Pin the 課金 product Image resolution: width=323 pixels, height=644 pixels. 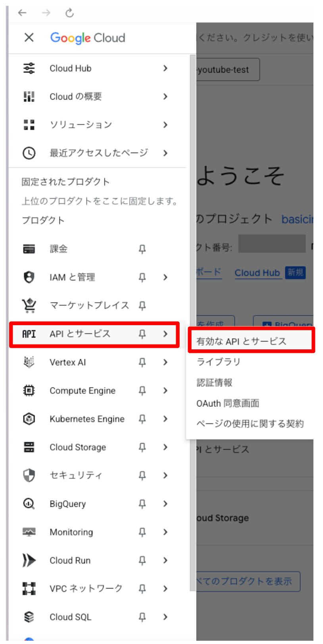(142, 249)
